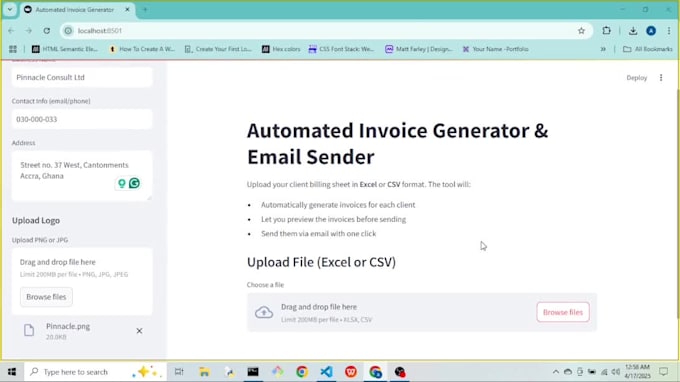Viewport: 680px width, 382px height.
Task: Search tabs with the dropdown arrow
Action: tap(10, 10)
